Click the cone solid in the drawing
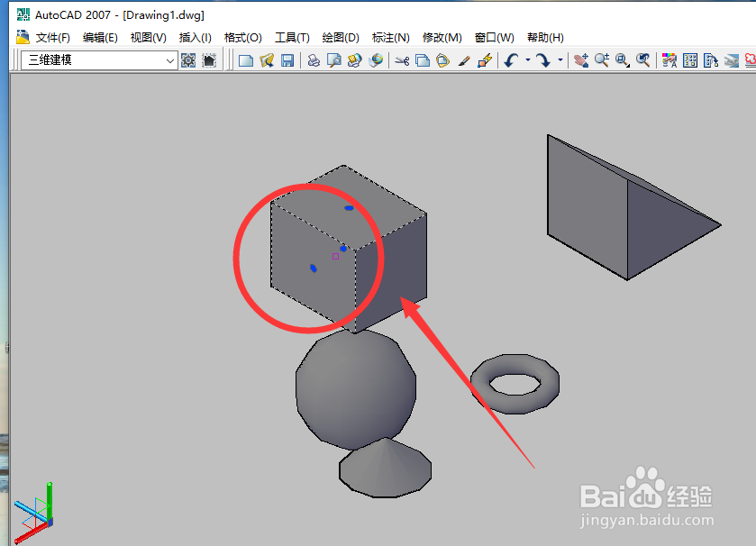This screenshot has height=546, width=756. (x=386, y=469)
